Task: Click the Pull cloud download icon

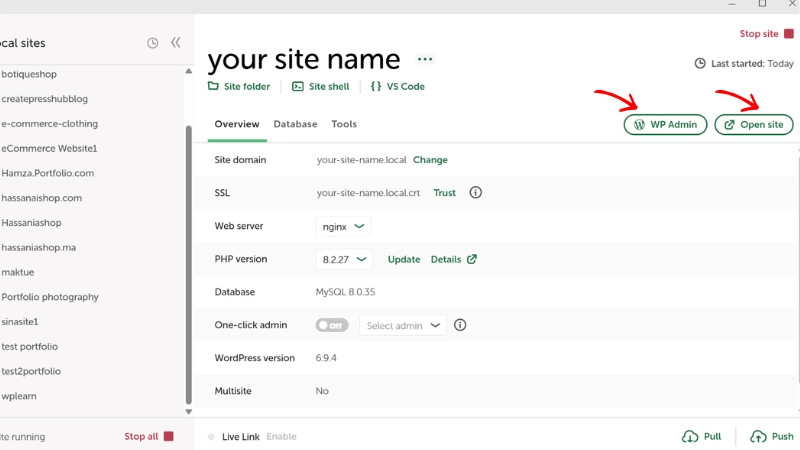Action: pyautogui.click(x=690, y=437)
